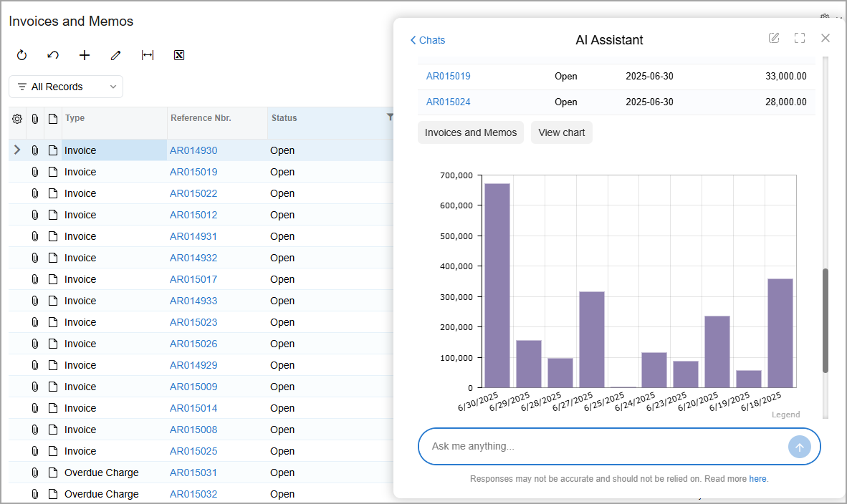
Task: Click the pencil Edit icon in the toolbar
Action: pyautogui.click(x=115, y=55)
